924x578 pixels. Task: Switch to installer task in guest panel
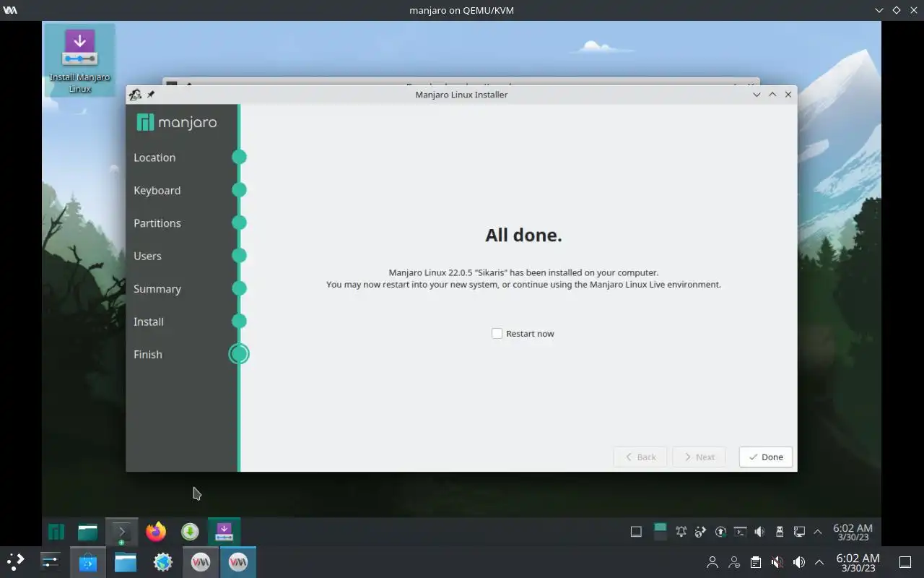[x=224, y=532]
